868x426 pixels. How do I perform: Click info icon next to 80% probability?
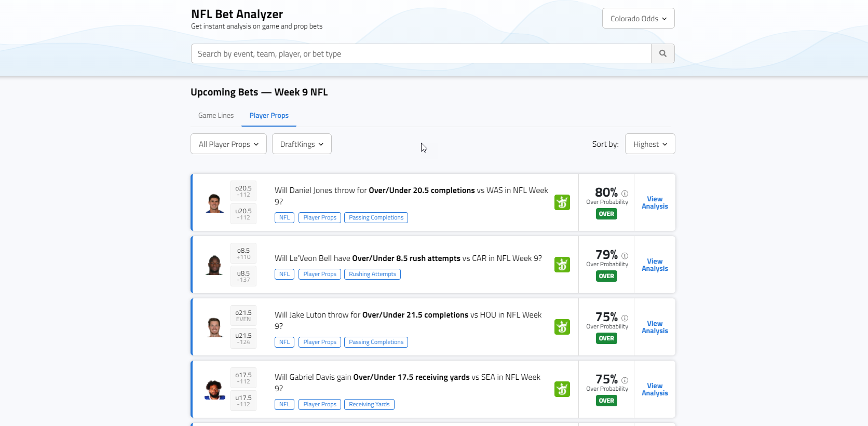tap(625, 194)
